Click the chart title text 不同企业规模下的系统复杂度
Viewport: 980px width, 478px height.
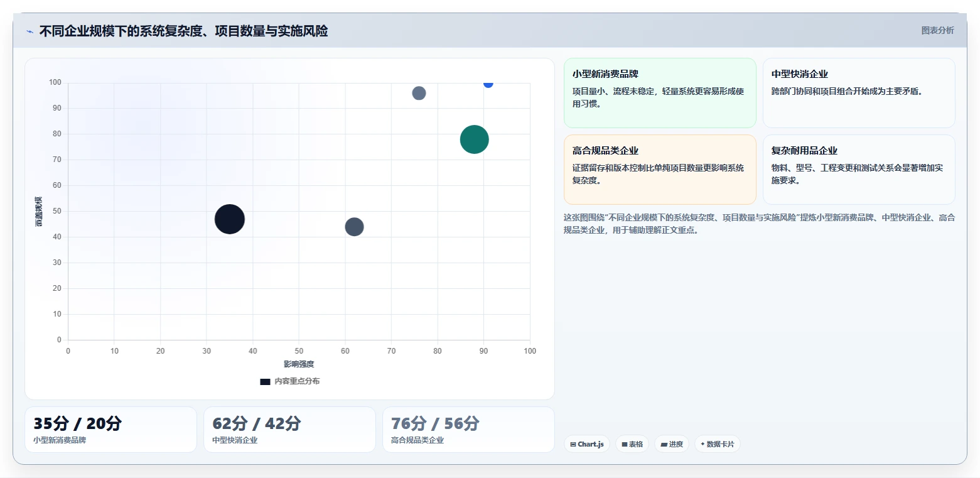click(183, 31)
